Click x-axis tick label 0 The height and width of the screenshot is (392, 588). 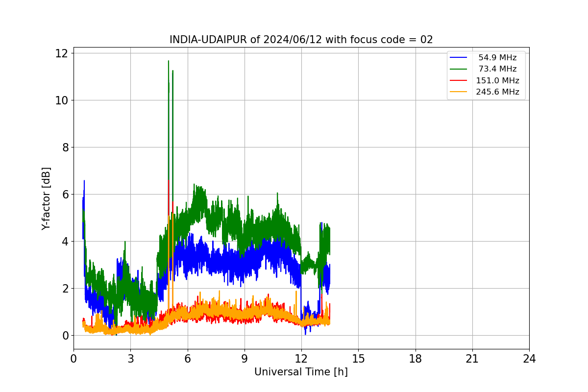[73, 359]
